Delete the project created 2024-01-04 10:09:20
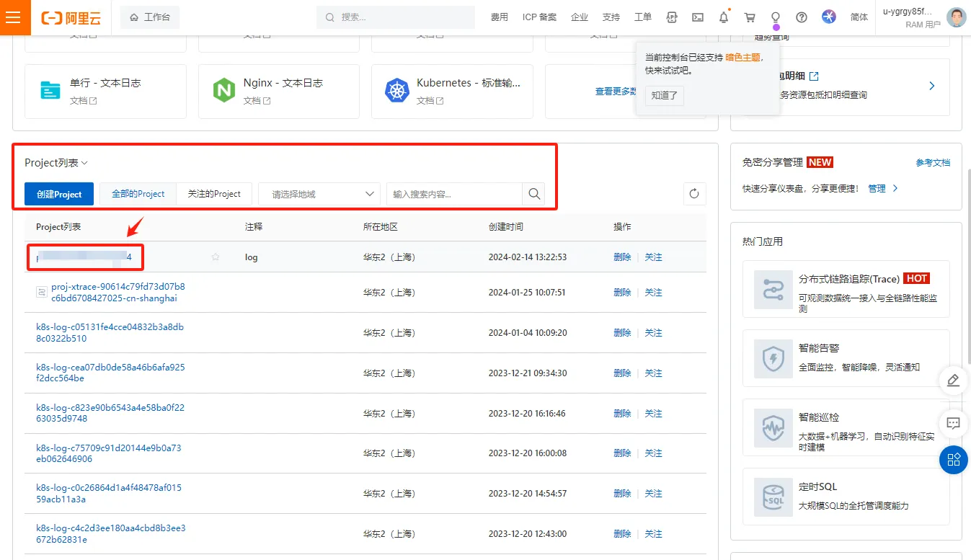971x560 pixels. coord(622,333)
